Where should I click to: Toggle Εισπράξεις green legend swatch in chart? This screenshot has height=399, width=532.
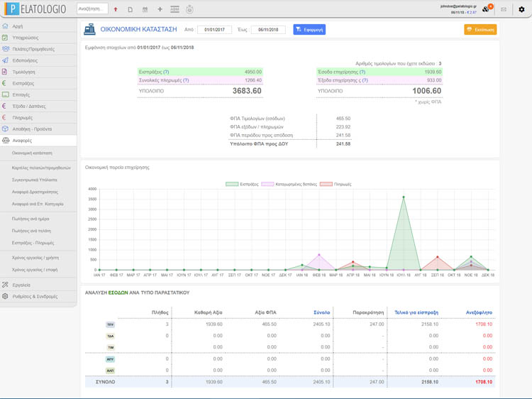[232, 184]
